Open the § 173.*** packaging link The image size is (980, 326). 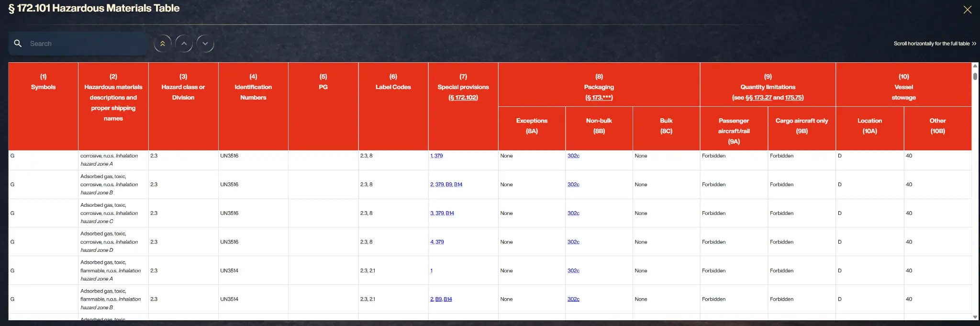tap(599, 98)
